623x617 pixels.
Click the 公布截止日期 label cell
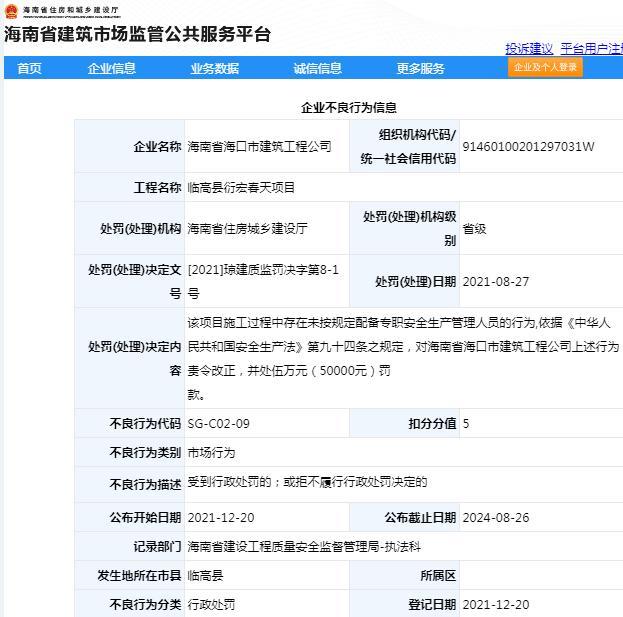click(x=404, y=517)
